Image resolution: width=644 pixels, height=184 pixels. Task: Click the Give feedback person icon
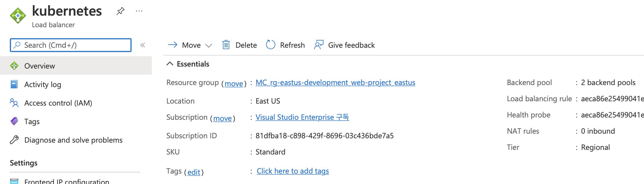pos(319,45)
